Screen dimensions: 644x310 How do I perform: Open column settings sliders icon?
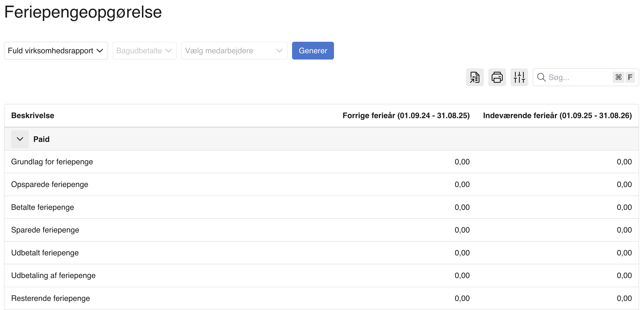pos(519,77)
